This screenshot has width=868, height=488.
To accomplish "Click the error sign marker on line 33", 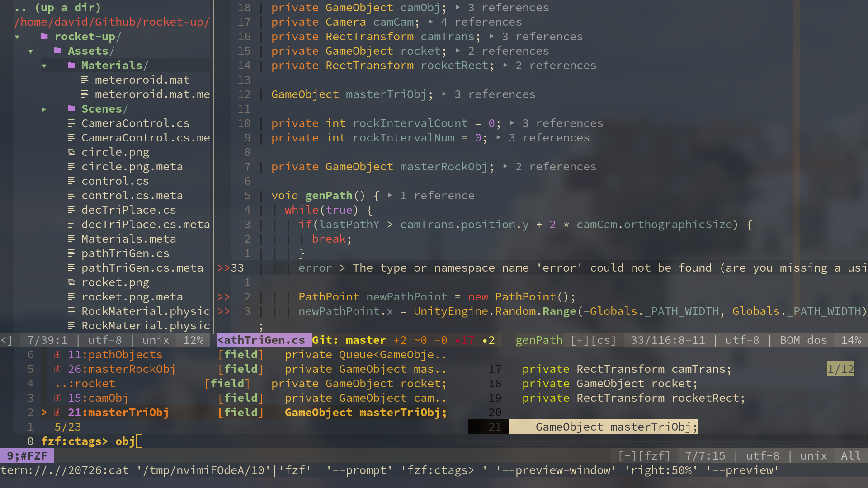I will point(223,268).
